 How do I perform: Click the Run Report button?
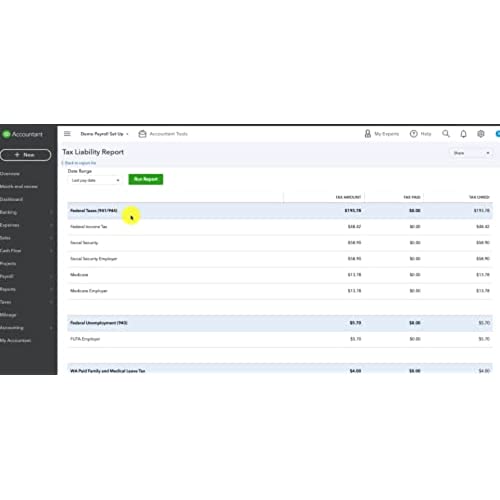coord(146,179)
